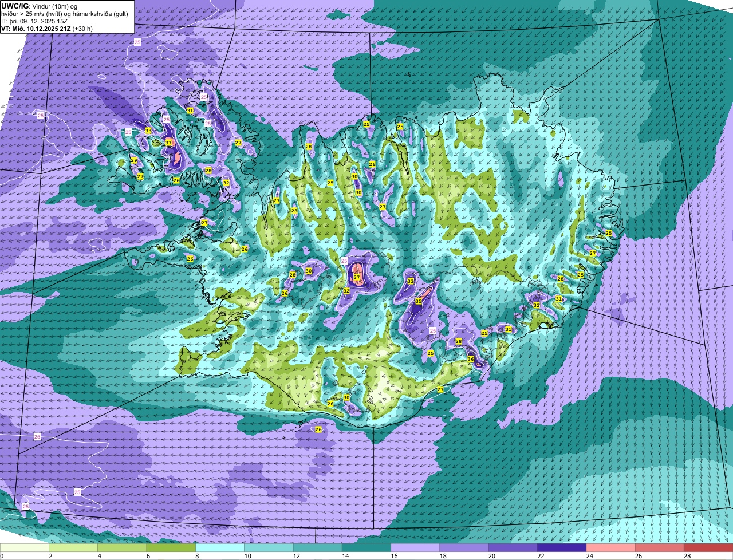733x560 pixels.
Task: Pick the 20–22 violet legend swatch
Action: coord(513,547)
